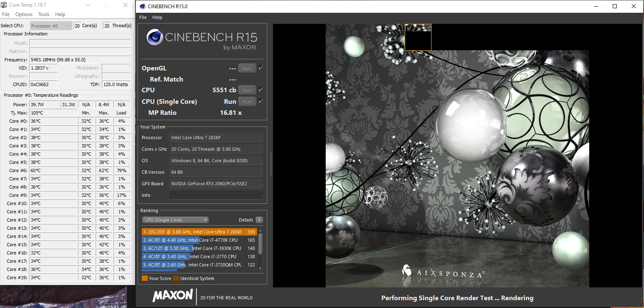The image size is (644, 308).
Task: Click the Core #0 label
Action: click(x=18, y=121)
